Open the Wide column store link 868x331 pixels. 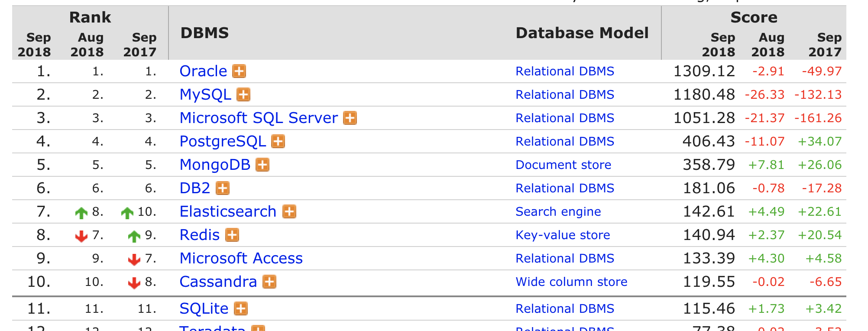pos(571,282)
